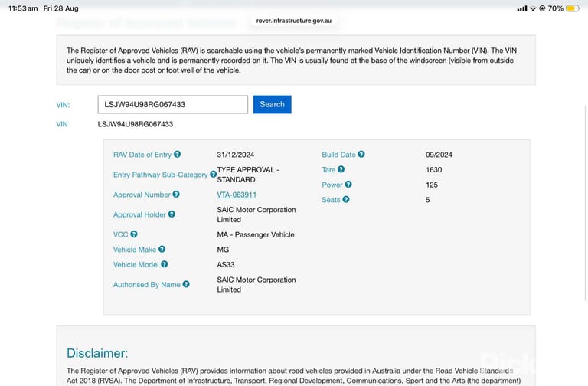
Task: Click the vehicle make value MG
Action: coord(223,250)
